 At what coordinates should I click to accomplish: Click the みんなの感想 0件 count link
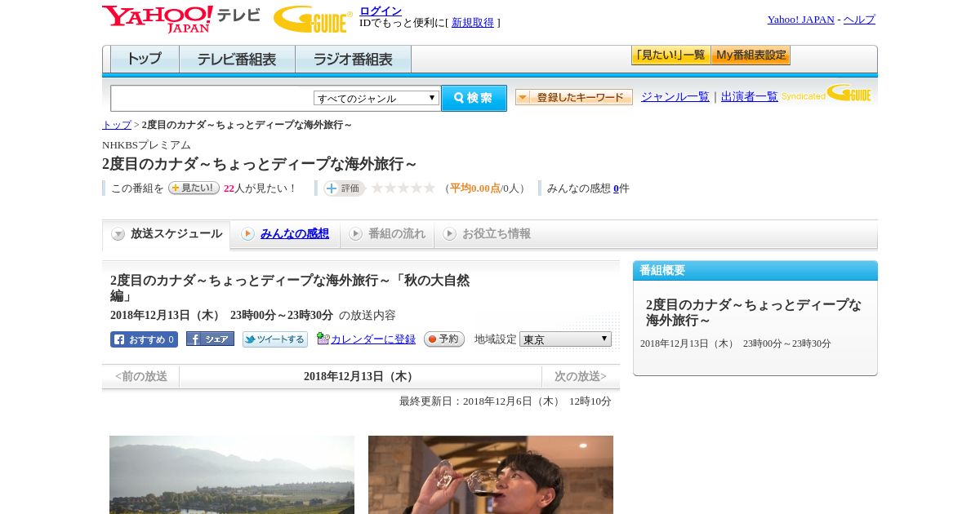pos(616,188)
